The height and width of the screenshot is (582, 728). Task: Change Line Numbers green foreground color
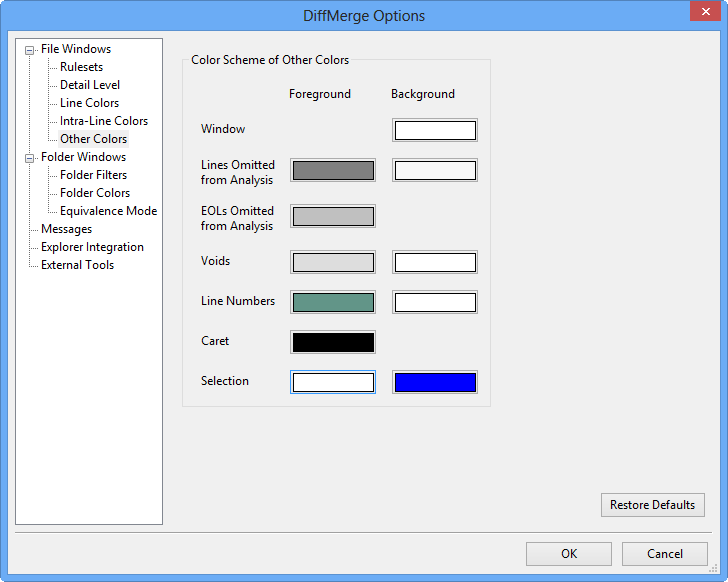pyautogui.click(x=333, y=302)
